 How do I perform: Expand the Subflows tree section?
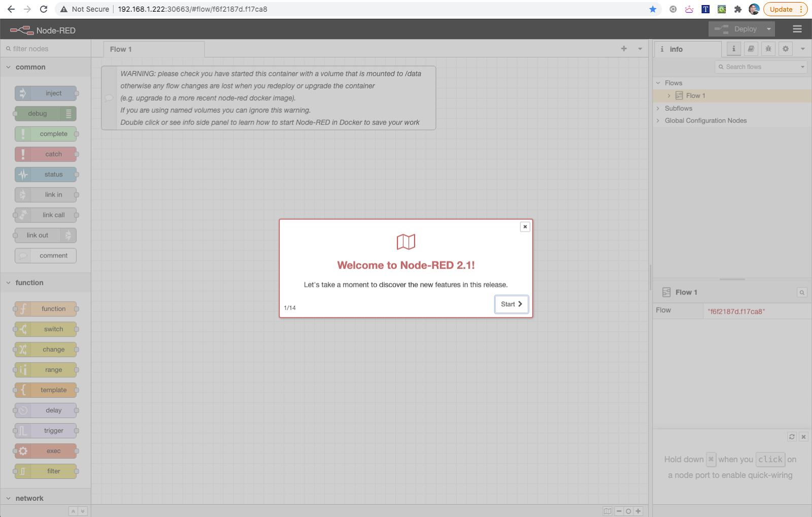tap(658, 108)
